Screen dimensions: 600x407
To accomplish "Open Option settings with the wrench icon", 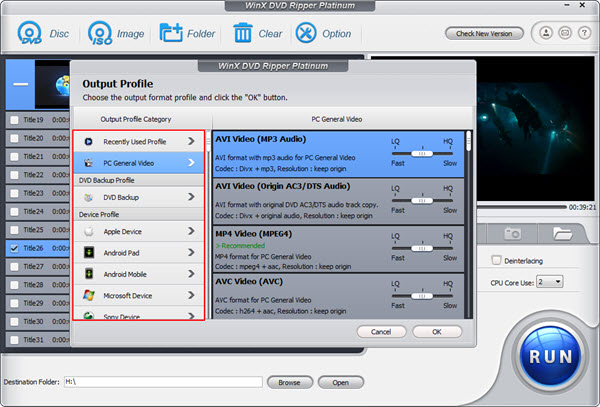I will (x=306, y=33).
